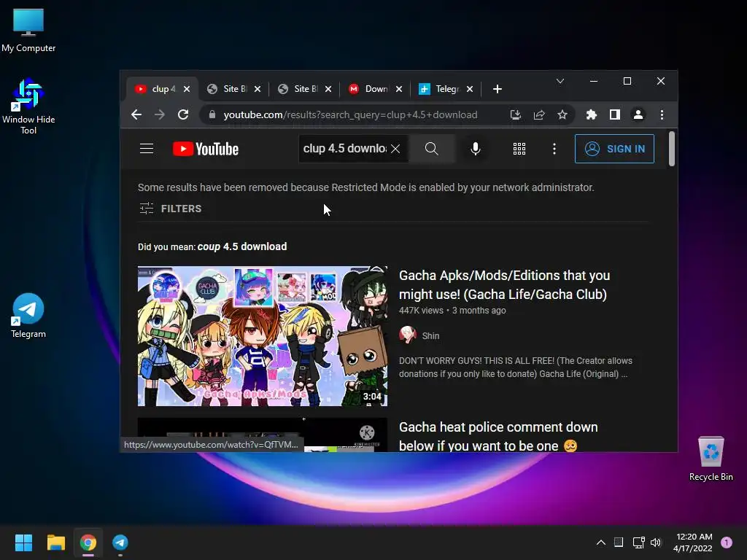747x560 pixels.
Task: Open Chrome extensions puzzle icon
Action: point(591,114)
